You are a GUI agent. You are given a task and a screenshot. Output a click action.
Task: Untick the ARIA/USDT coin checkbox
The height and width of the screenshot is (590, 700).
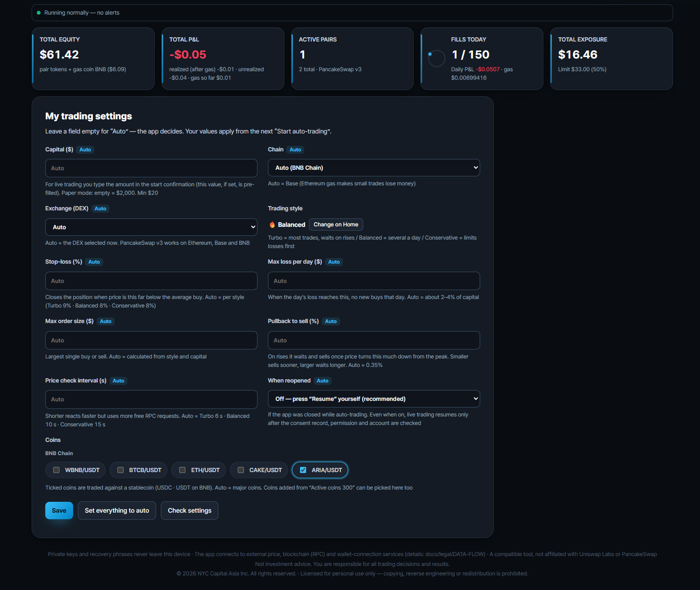[x=303, y=470]
